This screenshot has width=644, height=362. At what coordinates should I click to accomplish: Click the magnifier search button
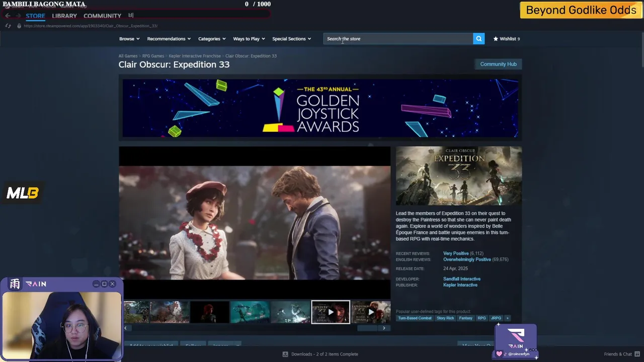point(478,39)
